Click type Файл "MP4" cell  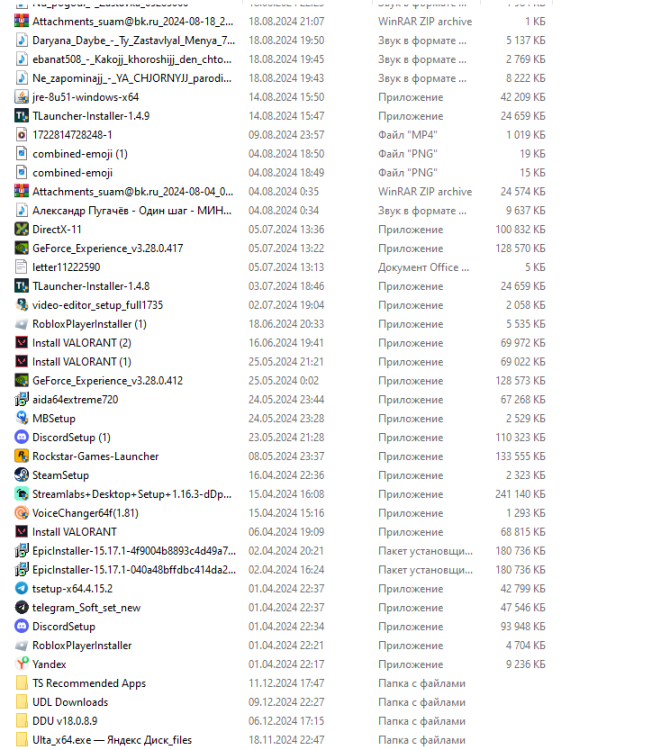407,135
